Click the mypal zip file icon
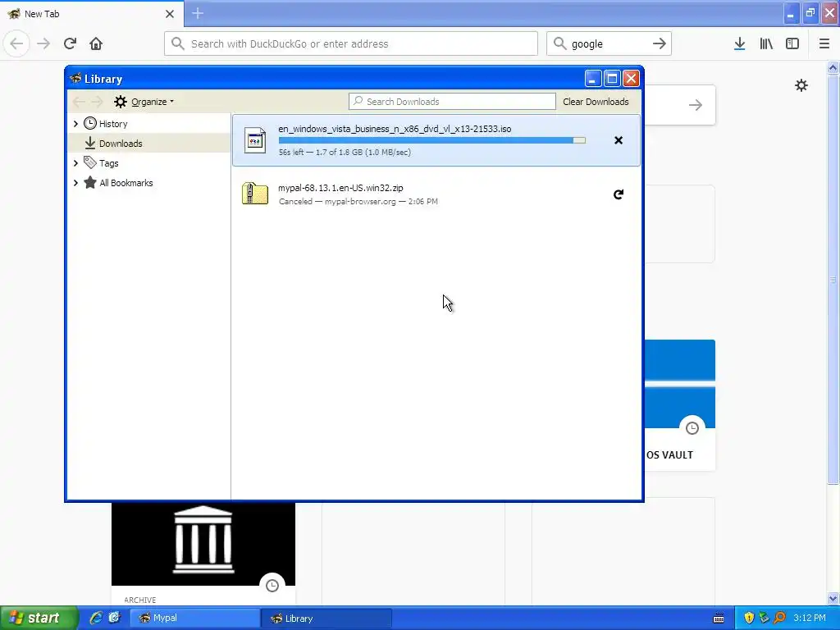 click(255, 194)
